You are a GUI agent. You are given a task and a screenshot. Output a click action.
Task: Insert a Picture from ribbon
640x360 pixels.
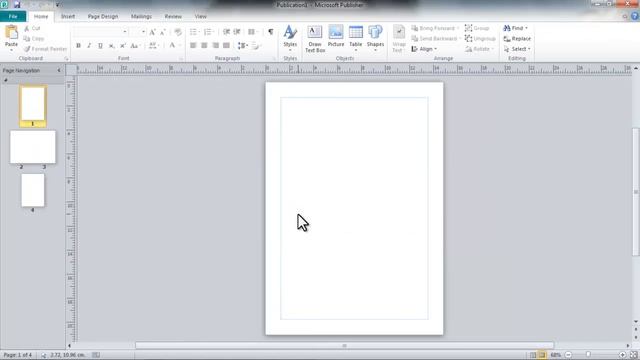(336, 36)
